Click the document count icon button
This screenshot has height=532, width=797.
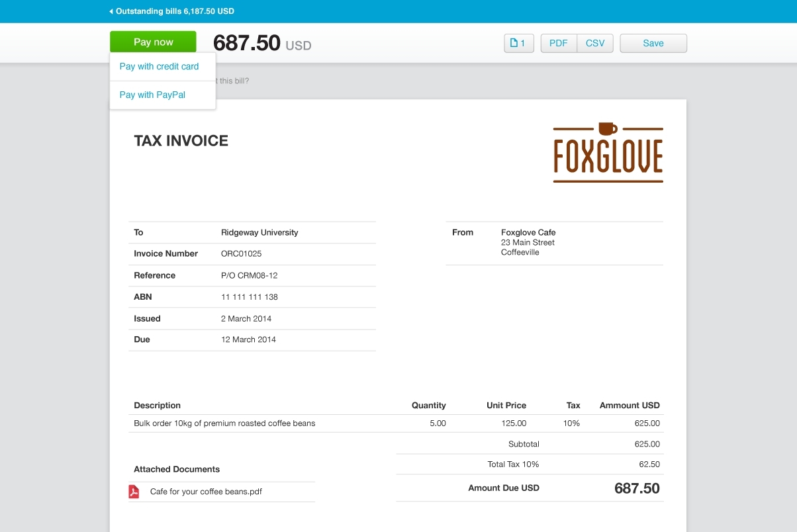pos(519,43)
